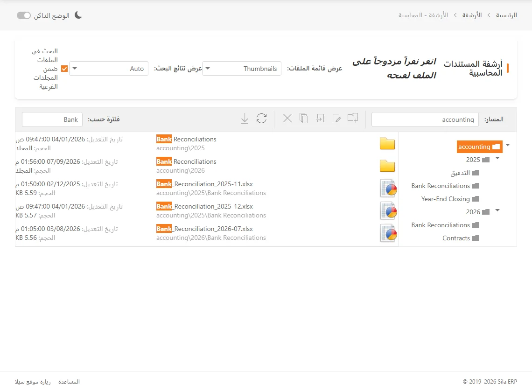The width and height of the screenshot is (532, 392).
Task: Click الأرشفة - المحاسبة breadcrumb text
Action: [423, 15]
